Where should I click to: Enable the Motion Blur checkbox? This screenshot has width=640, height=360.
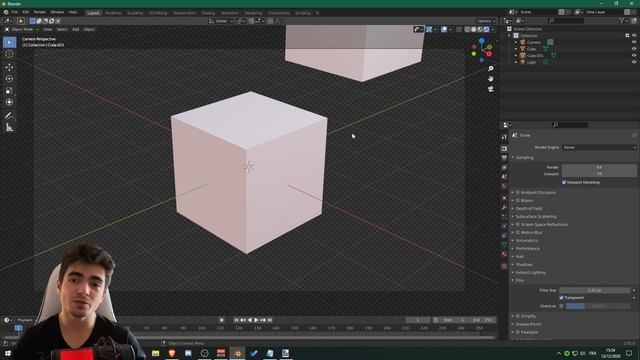(518, 233)
